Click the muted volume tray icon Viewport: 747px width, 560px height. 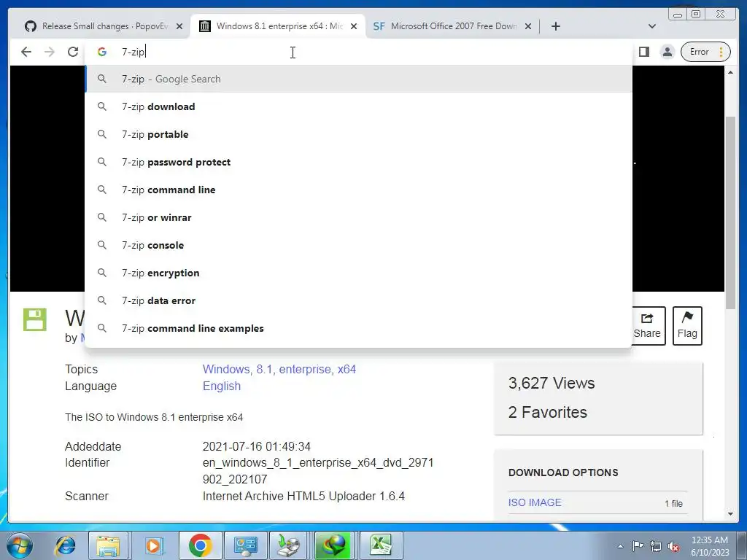[673, 546]
